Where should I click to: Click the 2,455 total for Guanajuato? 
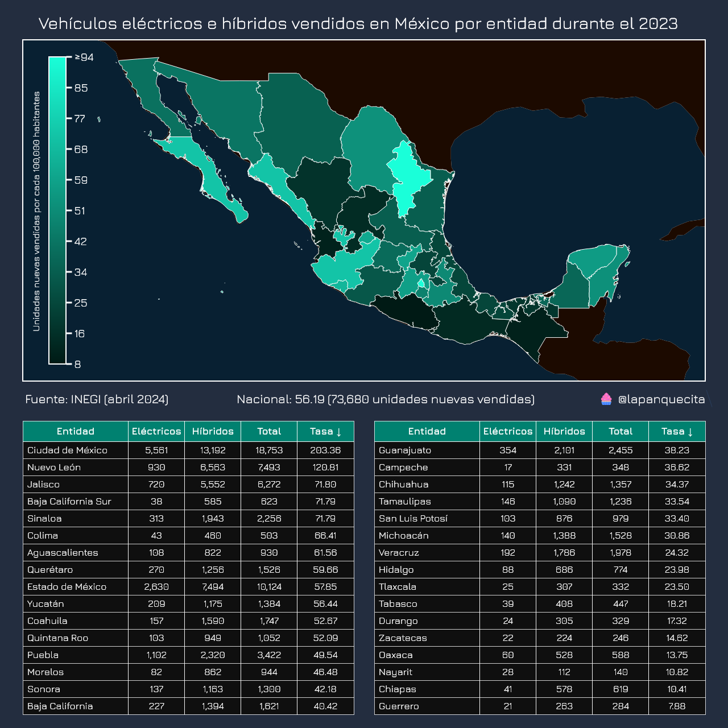[x=621, y=450]
